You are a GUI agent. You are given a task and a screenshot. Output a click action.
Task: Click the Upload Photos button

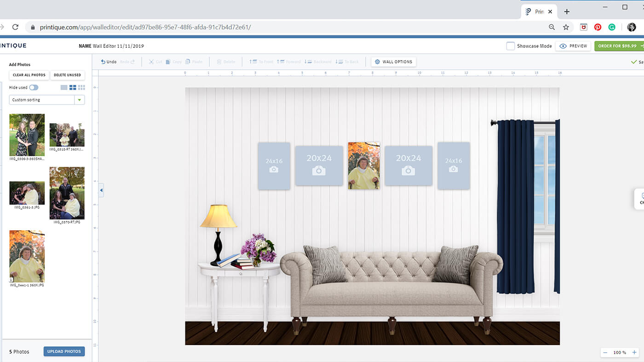point(64,351)
